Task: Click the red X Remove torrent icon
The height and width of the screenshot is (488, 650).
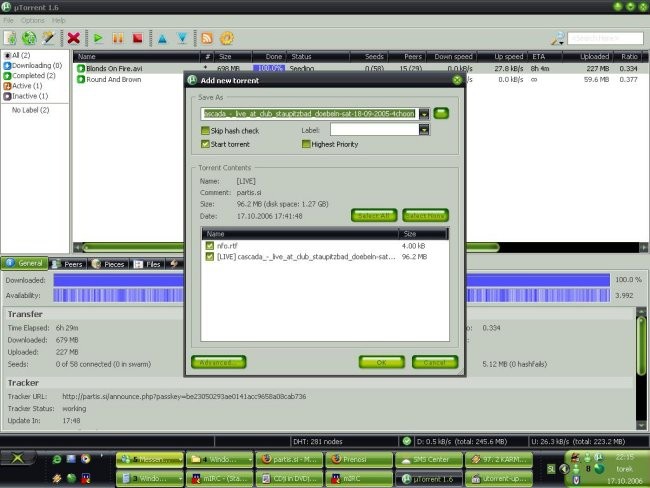Action: tap(74, 38)
